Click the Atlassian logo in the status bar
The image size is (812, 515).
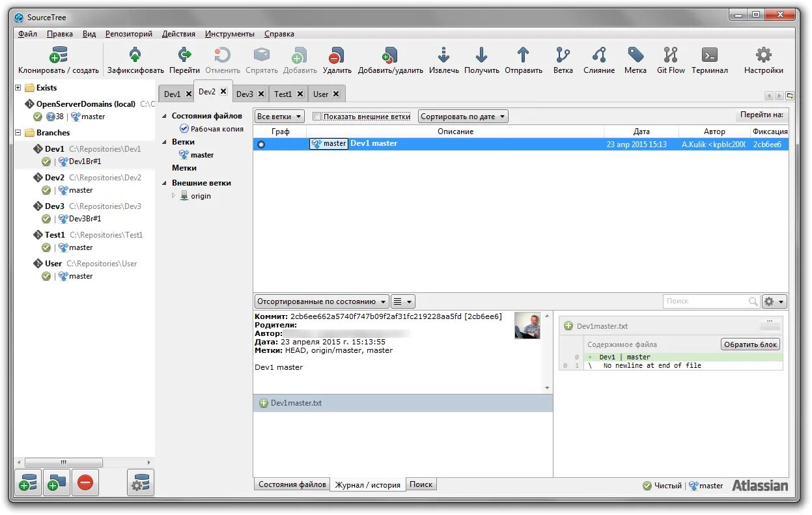coord(760,485)
